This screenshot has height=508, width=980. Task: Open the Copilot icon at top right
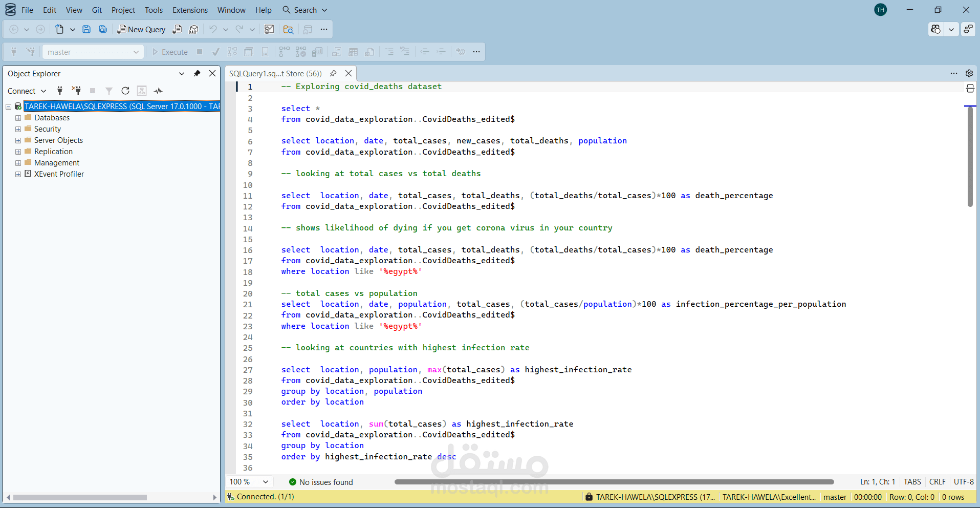click(x=936, y=29)
